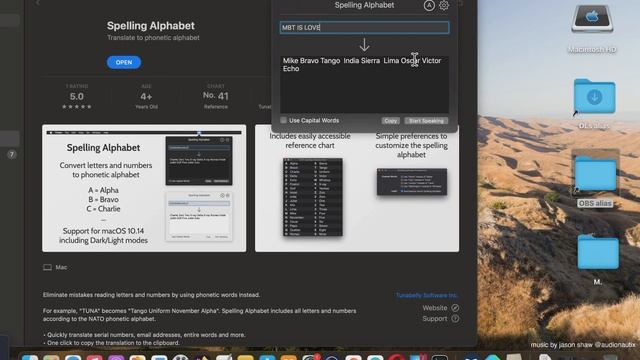Click the Website compass icon

455,308
